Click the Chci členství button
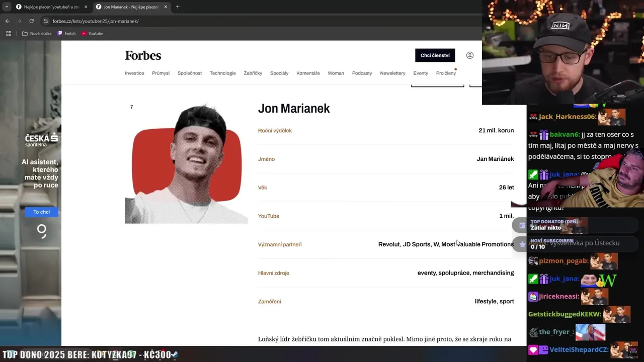The image size is (644, 362). pyautogui.click(x=435, y=55)
